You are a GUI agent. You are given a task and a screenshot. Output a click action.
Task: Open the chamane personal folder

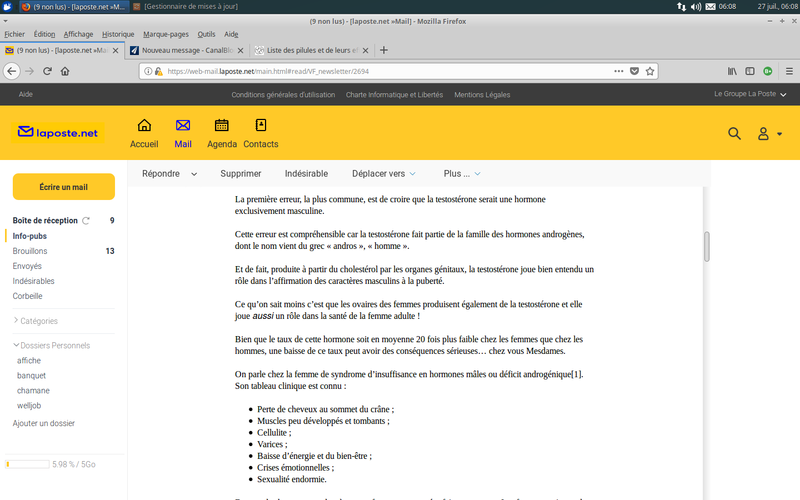pos(33,390)
